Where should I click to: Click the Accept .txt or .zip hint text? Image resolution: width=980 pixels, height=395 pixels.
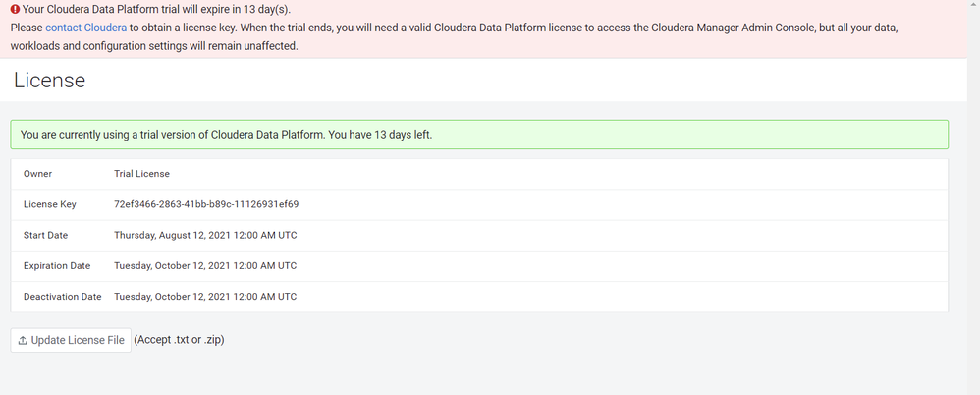pyautogui.click(x=180, y=340)
